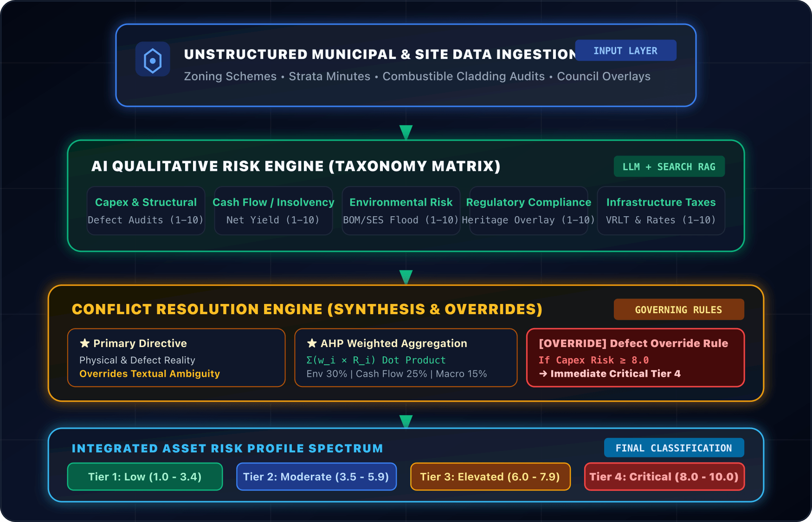Open the Defect Override Rule box
The width and height of the screenshot is (812, 522).
(635, 358)
